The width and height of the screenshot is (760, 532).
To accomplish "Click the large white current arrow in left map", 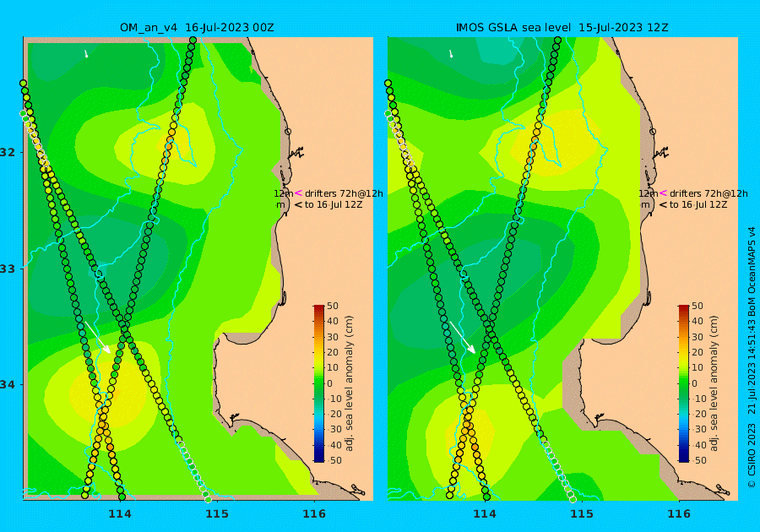I will point(98,337).
